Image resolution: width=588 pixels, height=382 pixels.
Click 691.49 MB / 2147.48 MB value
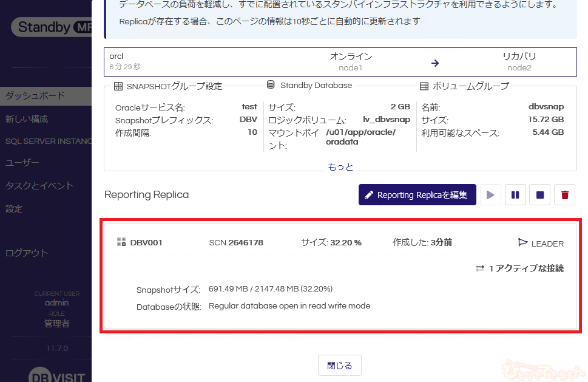coord(271,289)
